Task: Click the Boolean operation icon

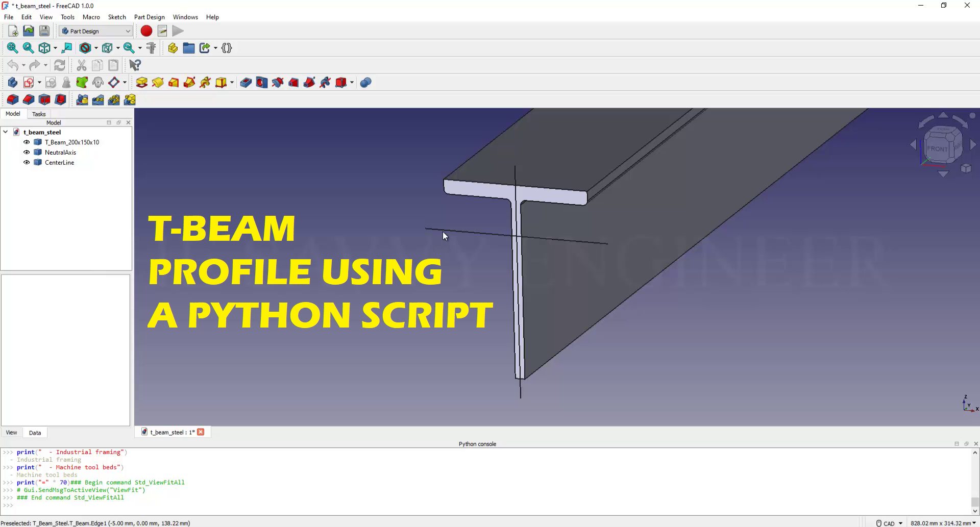Action: pos(365,83)
